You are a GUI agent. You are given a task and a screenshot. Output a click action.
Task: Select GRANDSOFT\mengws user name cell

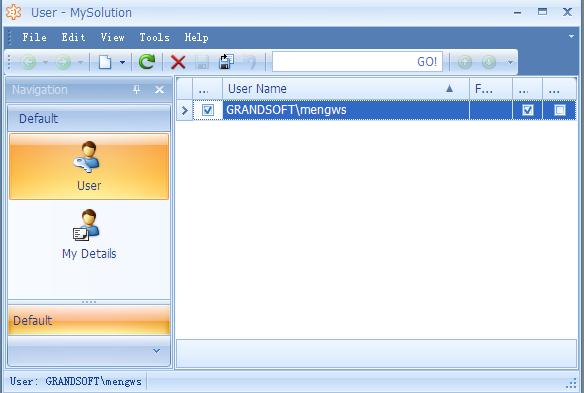point(346,110)
